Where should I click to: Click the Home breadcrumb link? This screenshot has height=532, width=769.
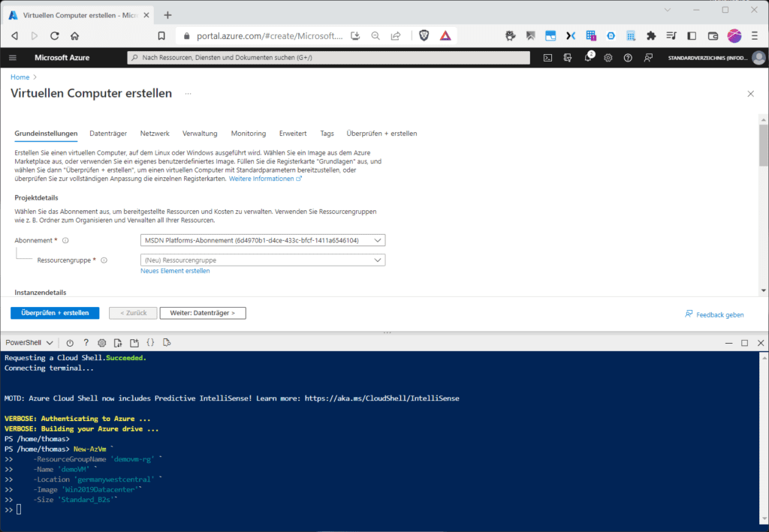(x=20, y=77)
